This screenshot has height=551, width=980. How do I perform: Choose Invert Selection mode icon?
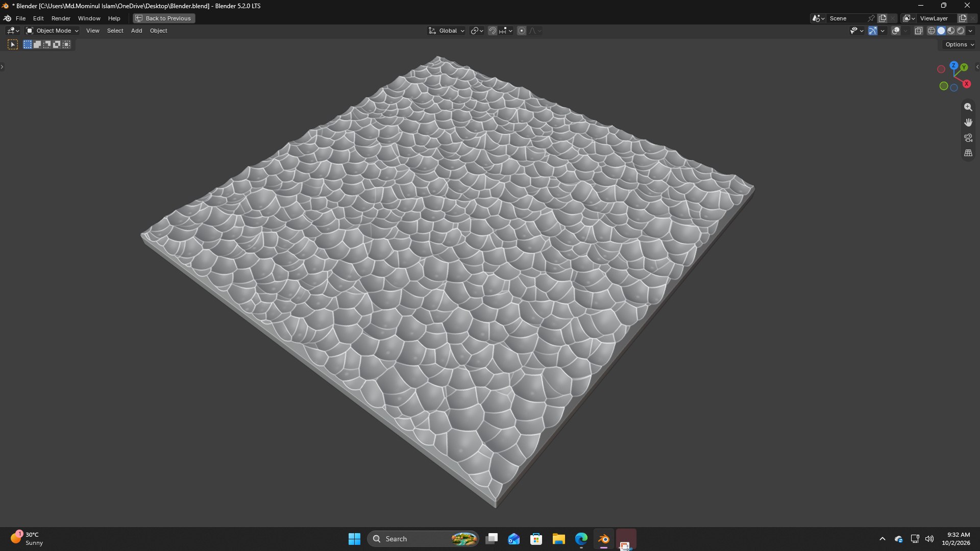tap(57, 45)
